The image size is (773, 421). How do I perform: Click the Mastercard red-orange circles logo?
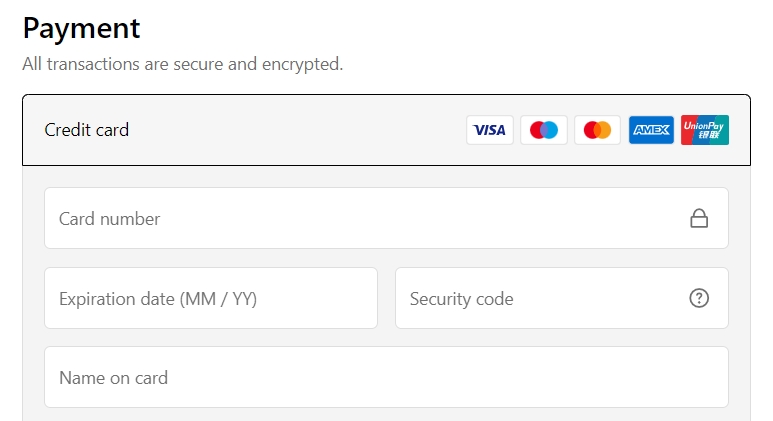[x=597, y=130]
